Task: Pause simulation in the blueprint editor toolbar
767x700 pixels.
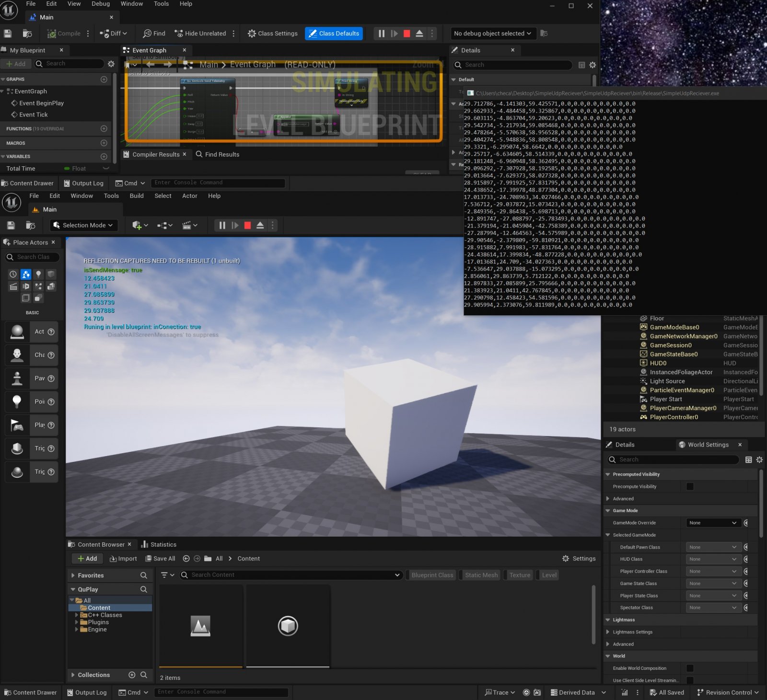Action: [x=382, y=34]
